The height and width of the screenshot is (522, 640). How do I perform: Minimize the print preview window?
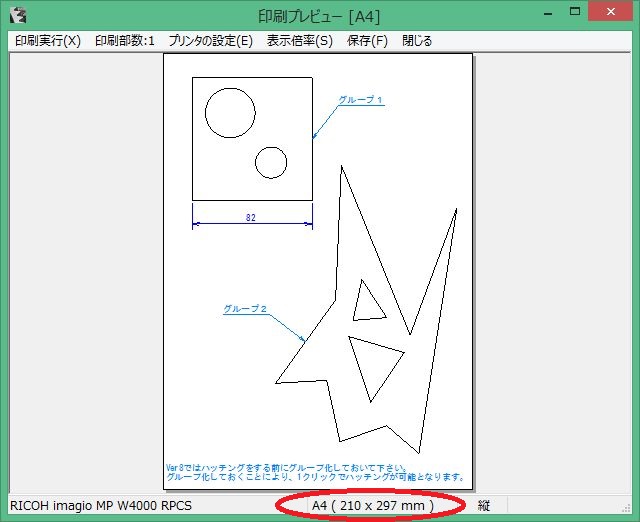548,13
